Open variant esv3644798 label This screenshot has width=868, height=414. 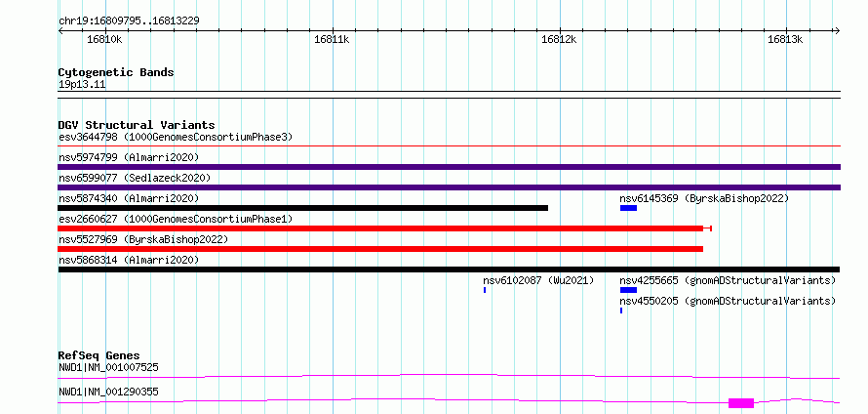176,137
